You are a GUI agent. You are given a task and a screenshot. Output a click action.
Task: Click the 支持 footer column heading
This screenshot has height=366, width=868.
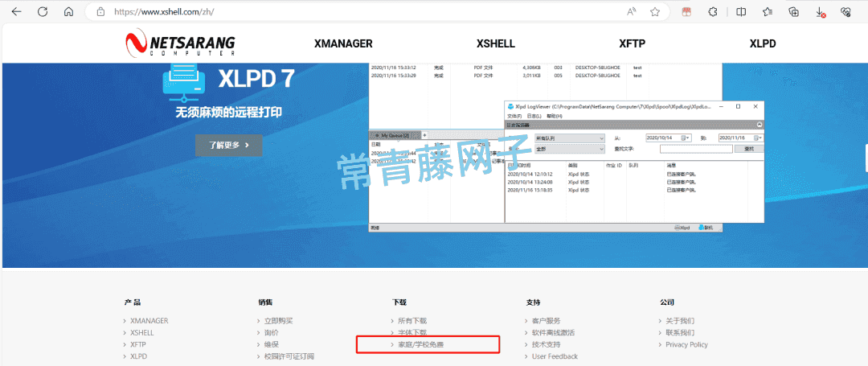534,302
